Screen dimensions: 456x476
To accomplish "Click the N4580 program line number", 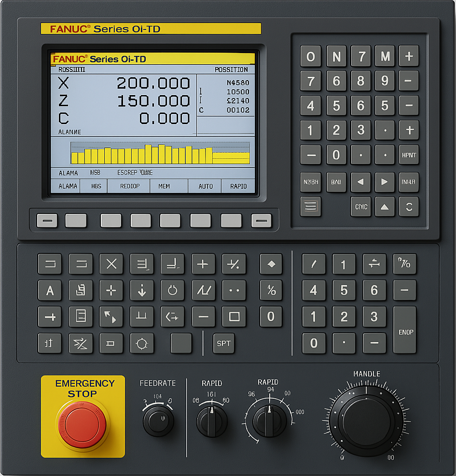I will pyautogui.click(x=238, y=83).
